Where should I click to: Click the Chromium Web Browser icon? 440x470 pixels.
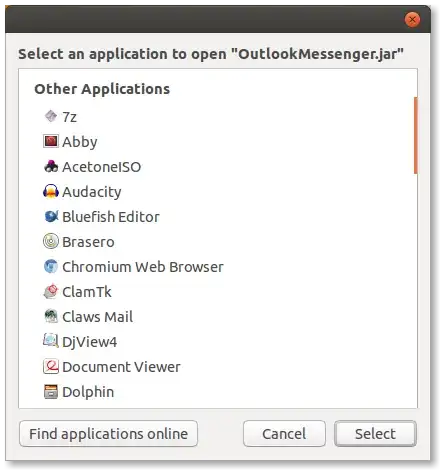51,266
